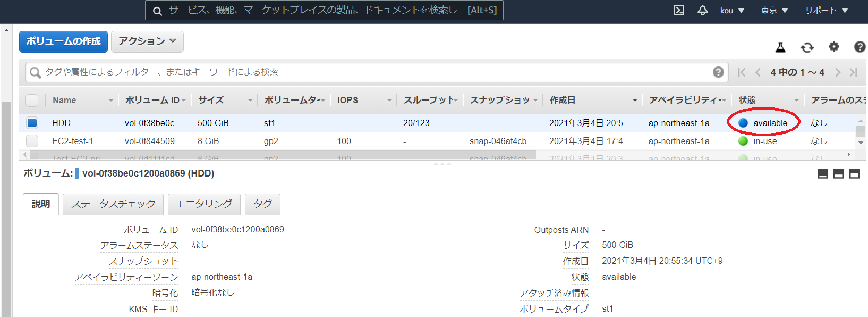Click left page scrollbar up arrow

[x=6, y=30]
